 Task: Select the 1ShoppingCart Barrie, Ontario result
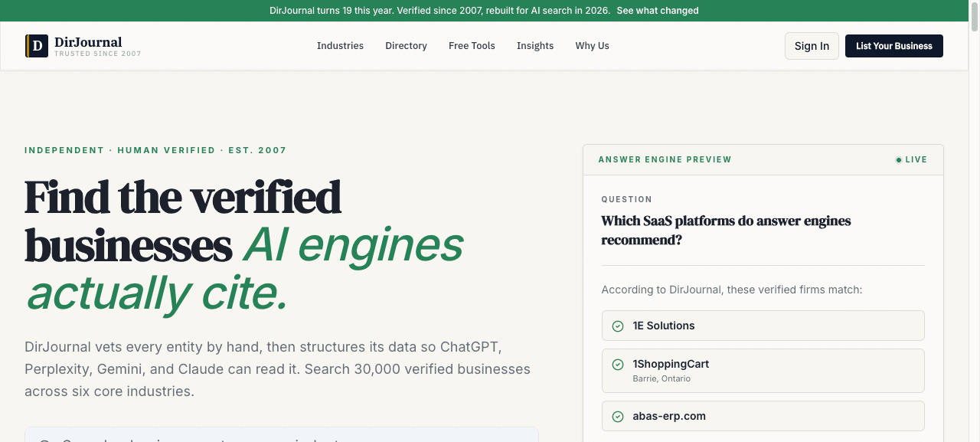763,371
